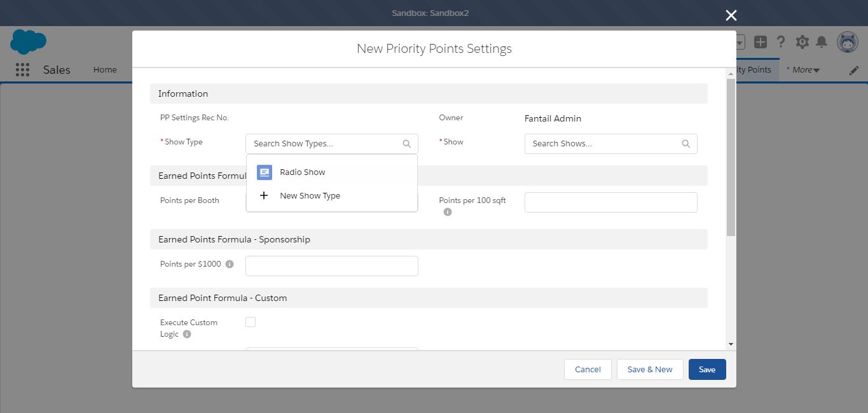Click the blue Save button
Image resolution: width=868 pixels, height=413 pixels.
[x=706, y=370]
